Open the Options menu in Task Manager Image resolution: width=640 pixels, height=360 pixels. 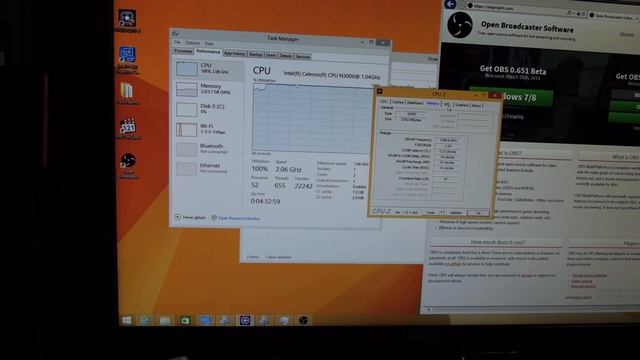(192, 43)
